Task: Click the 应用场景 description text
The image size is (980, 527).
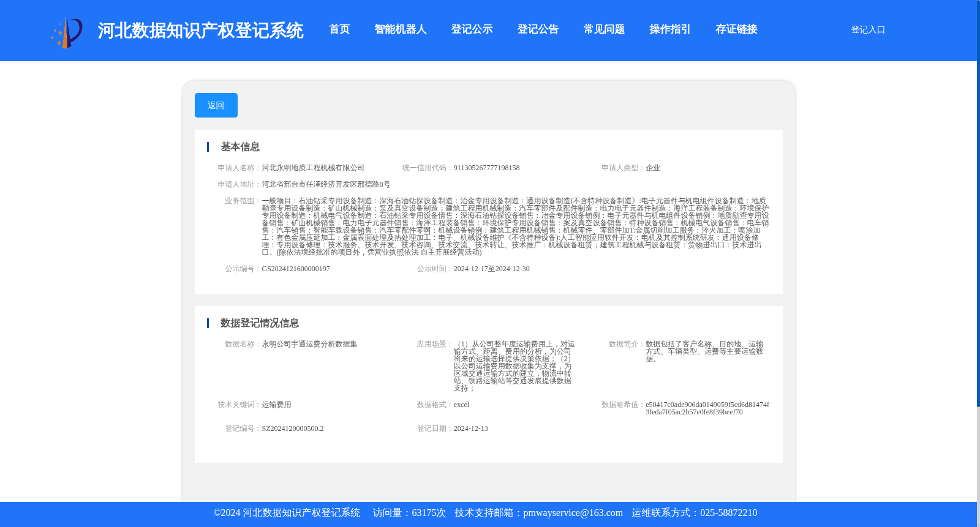Action: point(514,366)
